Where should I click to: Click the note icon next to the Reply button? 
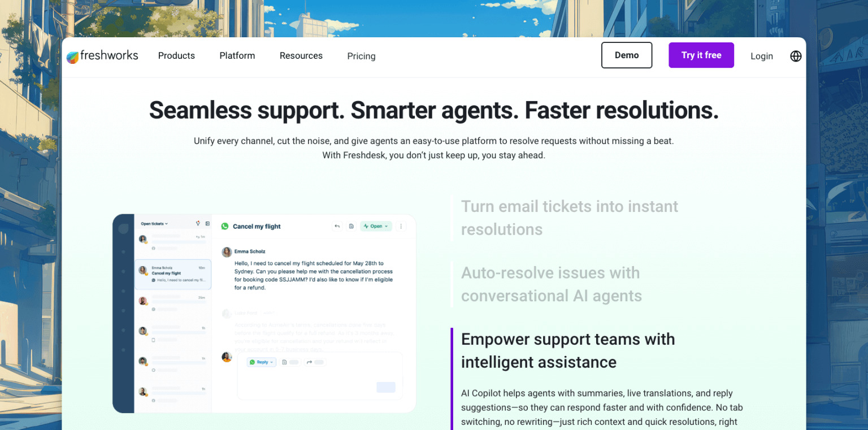284,362
